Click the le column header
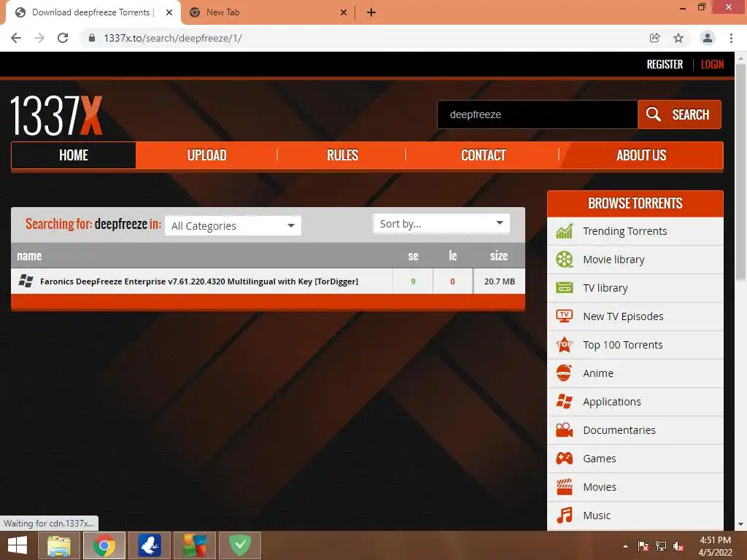Viewport: 747px width, 560px height. 452,256
